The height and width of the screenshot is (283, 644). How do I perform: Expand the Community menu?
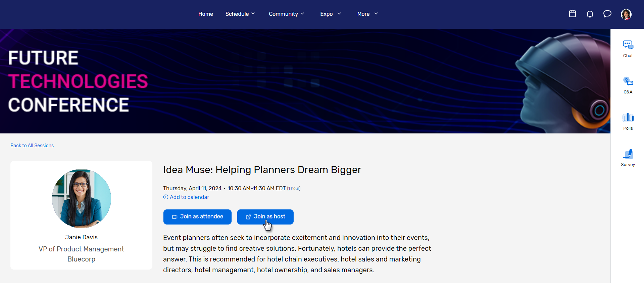click(287, 14)
